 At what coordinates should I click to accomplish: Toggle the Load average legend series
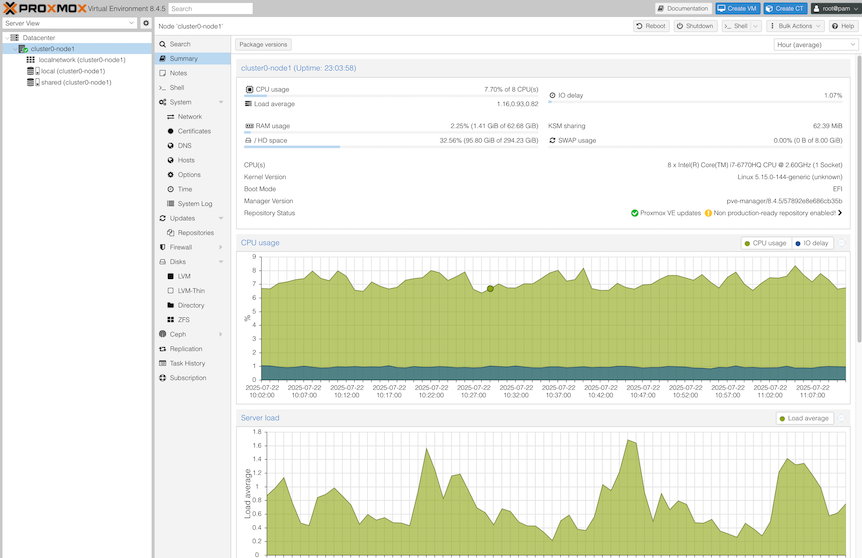pyautogui.click(x=804, y=418)
